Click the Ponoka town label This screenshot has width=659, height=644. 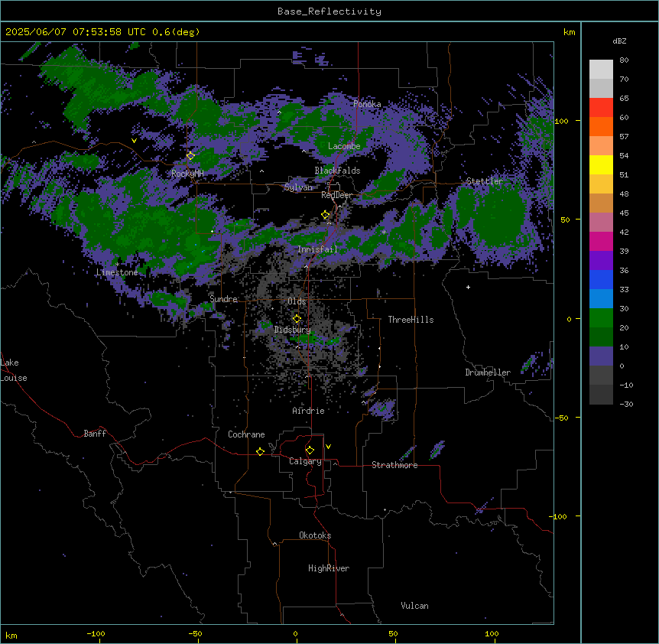click(367, 104)
